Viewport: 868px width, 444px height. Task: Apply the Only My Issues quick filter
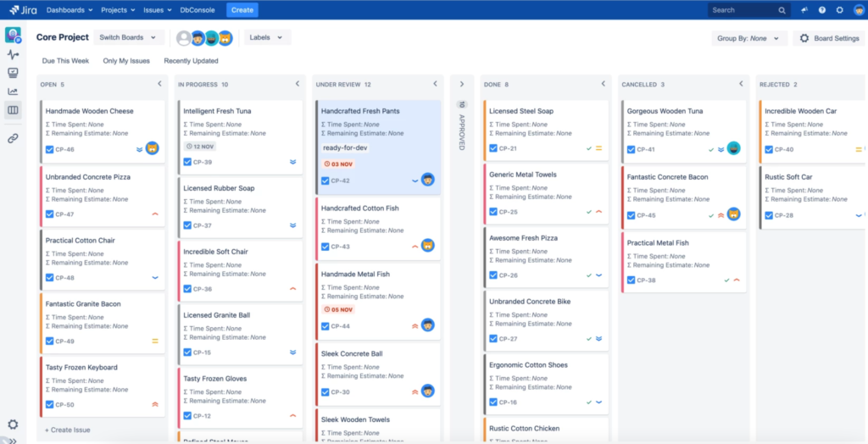pyautogui.click(x=126, y=61)
